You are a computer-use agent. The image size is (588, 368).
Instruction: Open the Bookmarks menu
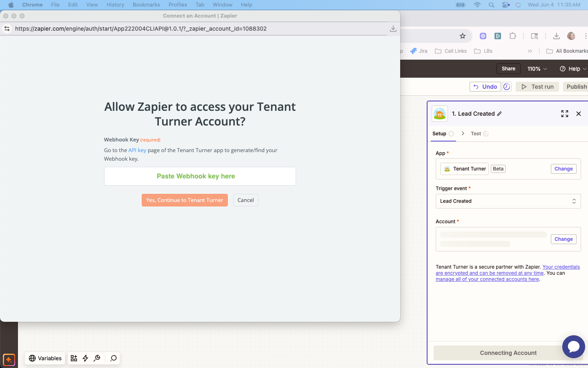(x=146, y=5)
